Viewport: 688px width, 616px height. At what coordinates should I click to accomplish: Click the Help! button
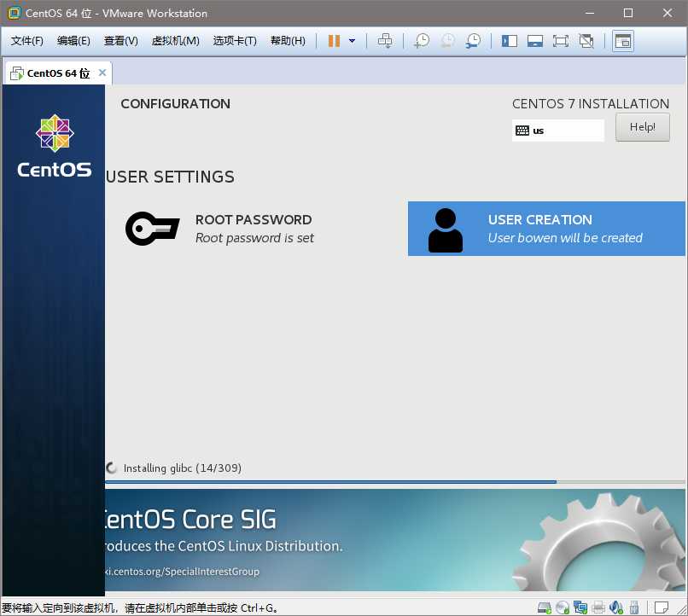click(643, 127)
